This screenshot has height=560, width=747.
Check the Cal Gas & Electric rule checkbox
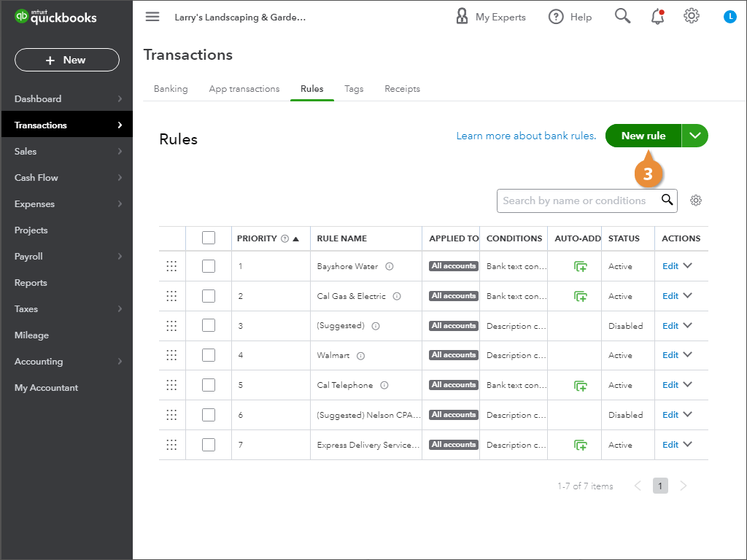(x=209, y=296)
